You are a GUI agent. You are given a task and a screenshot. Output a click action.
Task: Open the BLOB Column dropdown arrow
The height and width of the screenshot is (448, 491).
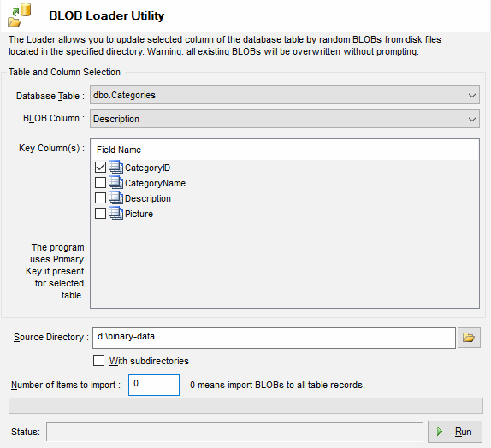472,120
